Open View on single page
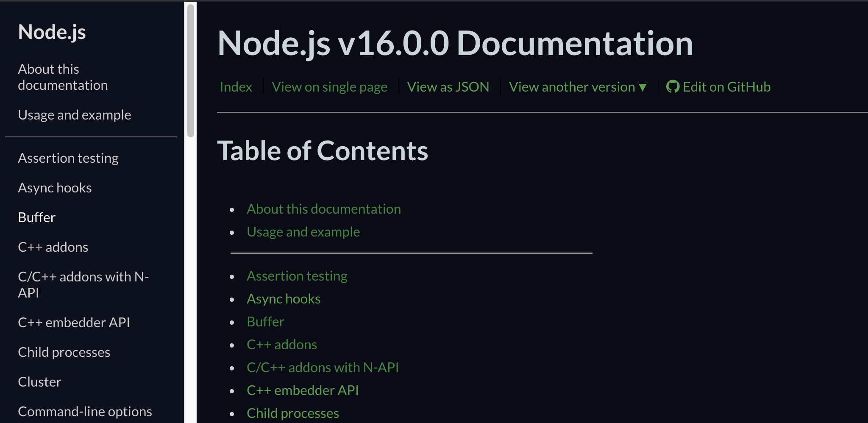This screenshot has width=868, height=423. pyautogui.click(x=329, y=87)
